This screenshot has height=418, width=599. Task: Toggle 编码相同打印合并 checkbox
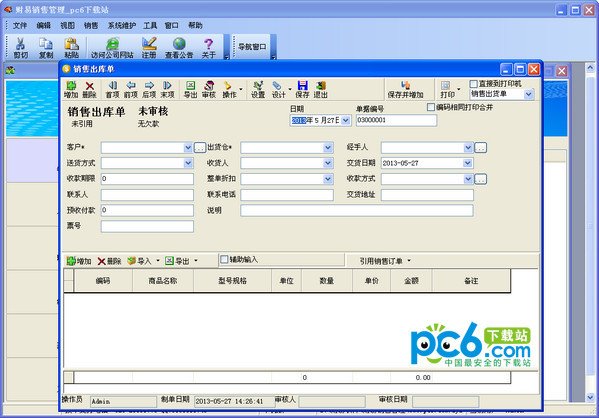(431, 107)
